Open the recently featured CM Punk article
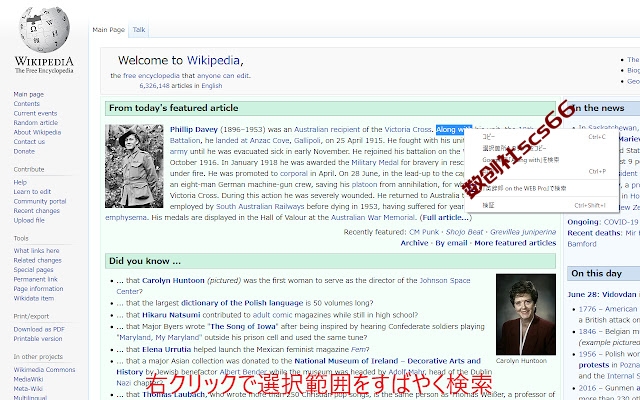 (424, 232)
